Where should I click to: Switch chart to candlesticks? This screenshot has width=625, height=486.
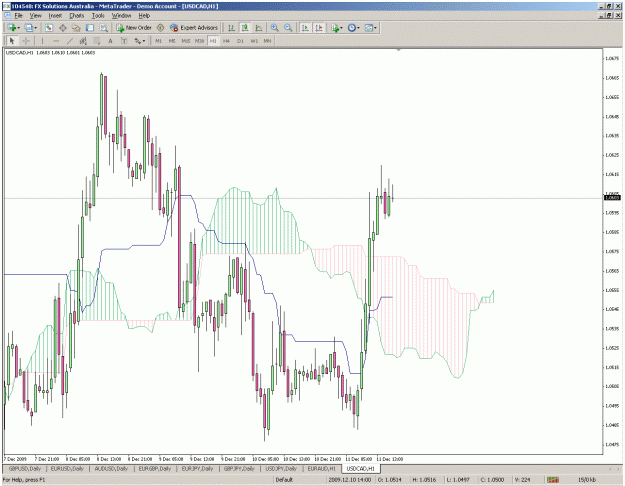pos(245,28)
